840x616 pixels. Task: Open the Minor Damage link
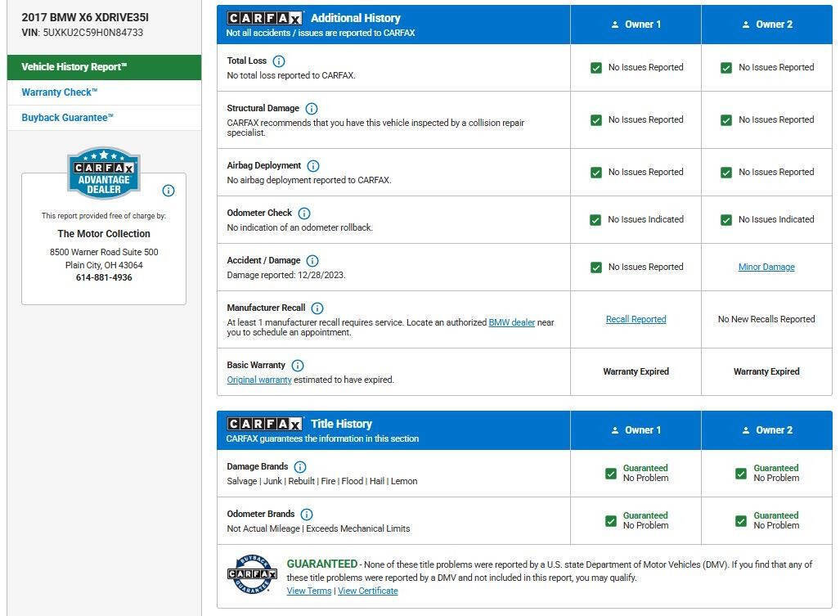click(766, 267)
